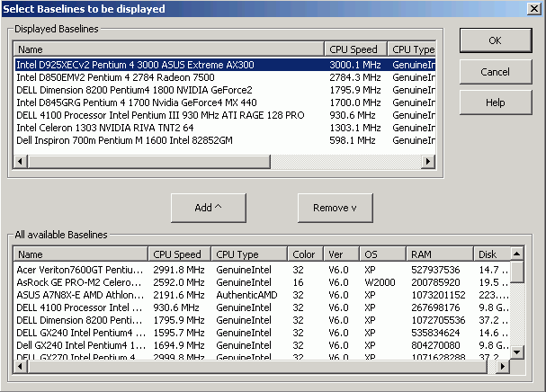The image size is (546, 392).
Task: Sort available baselines by Ver column
Action: 341,254
